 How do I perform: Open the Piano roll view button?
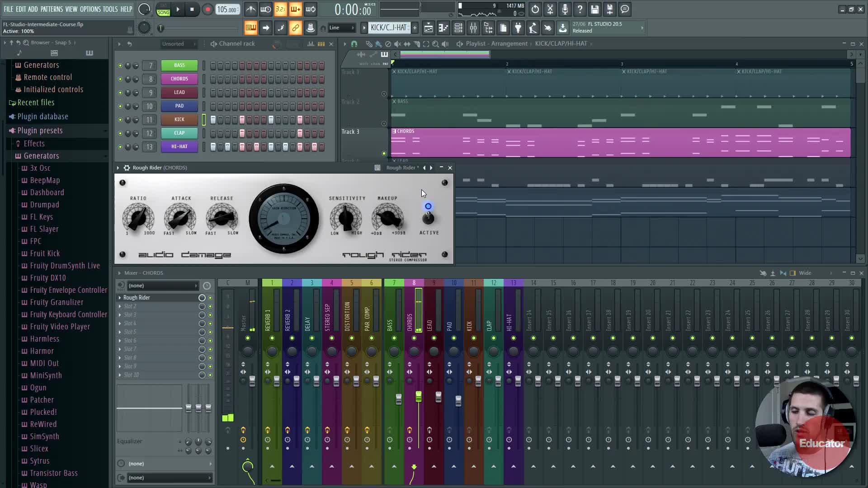pyautogui.click(x=443, y=28)
